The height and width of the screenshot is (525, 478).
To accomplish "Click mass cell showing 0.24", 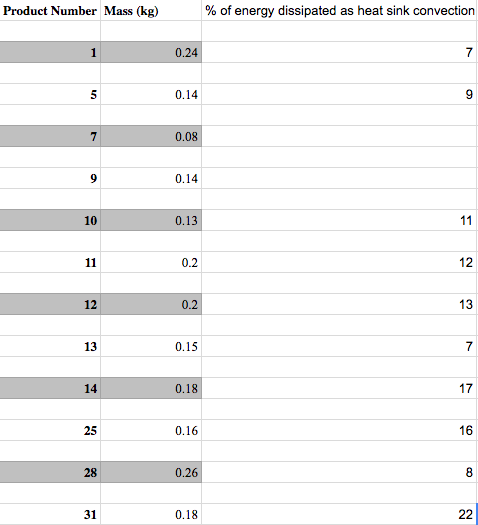I will pos(151,52).
